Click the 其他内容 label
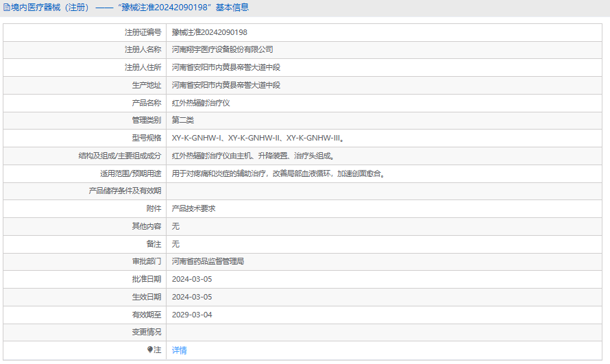 click(x=146, y=226)
